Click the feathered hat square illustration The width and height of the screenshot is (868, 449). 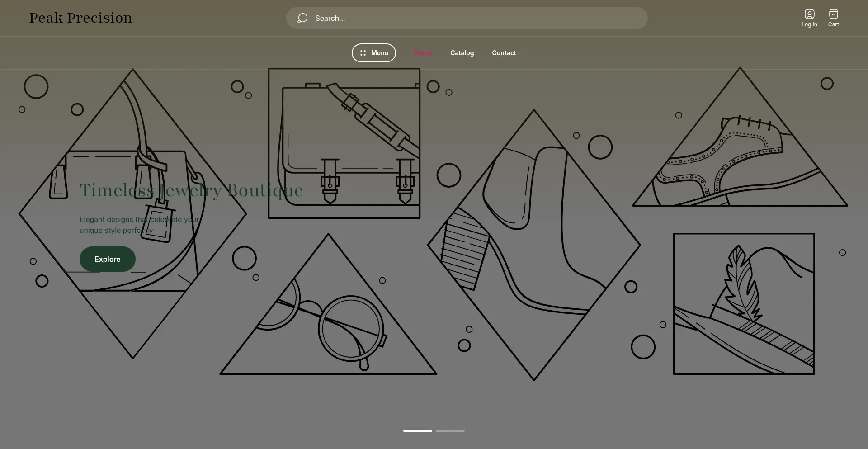pos(744,304)
